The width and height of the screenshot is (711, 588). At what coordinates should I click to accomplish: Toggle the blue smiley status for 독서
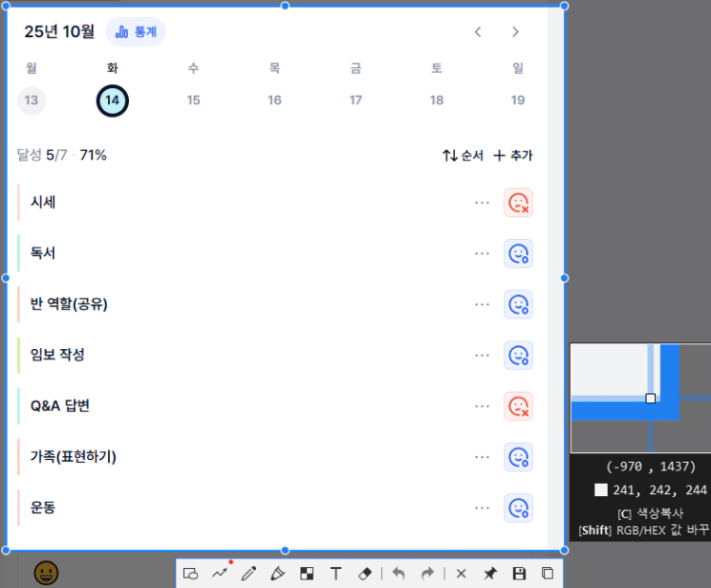pos(518,253)
